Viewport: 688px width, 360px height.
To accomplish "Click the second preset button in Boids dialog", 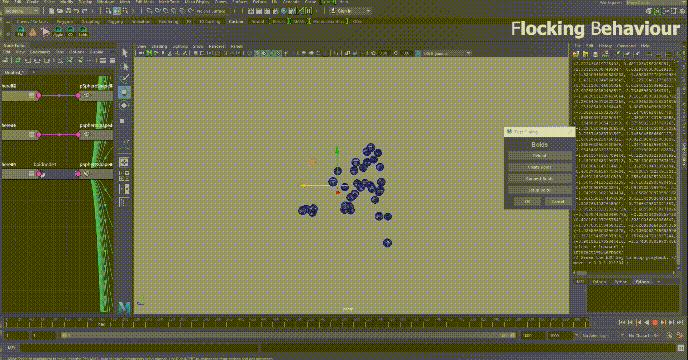I will coord(540,167).
